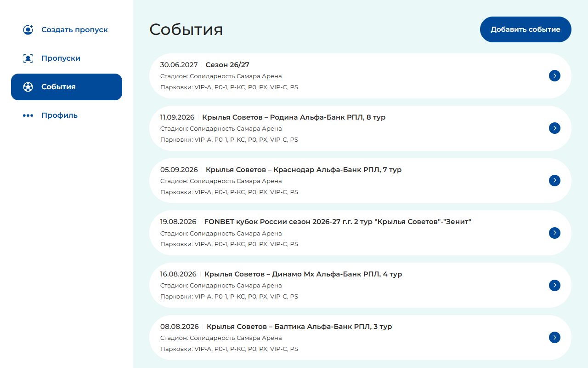This screenshot has width=588, height=368.
Task: Click title Крылья Советов – Родина, 8 тур
Action: pyautogui.click(x=294, y=117)
